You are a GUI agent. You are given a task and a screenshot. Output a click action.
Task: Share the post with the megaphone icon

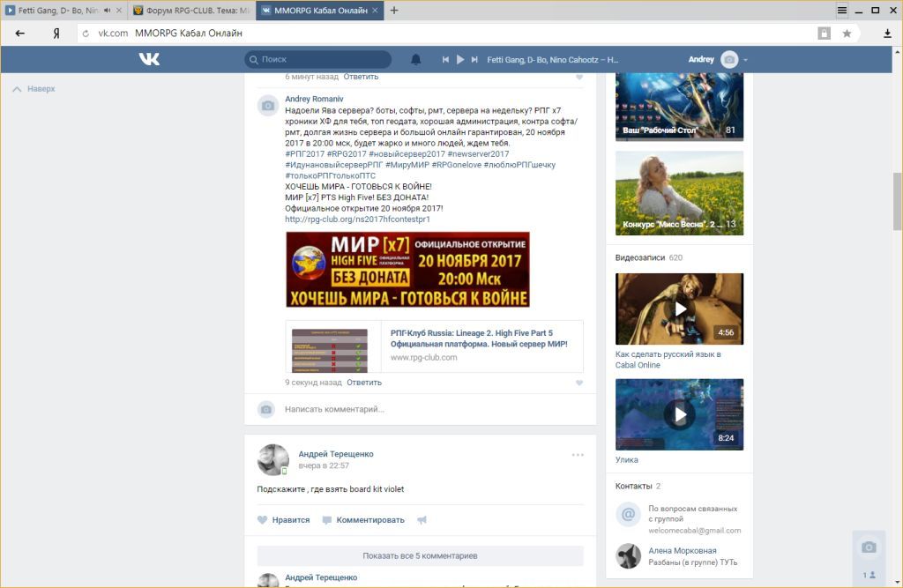click(x=422, y=520)
